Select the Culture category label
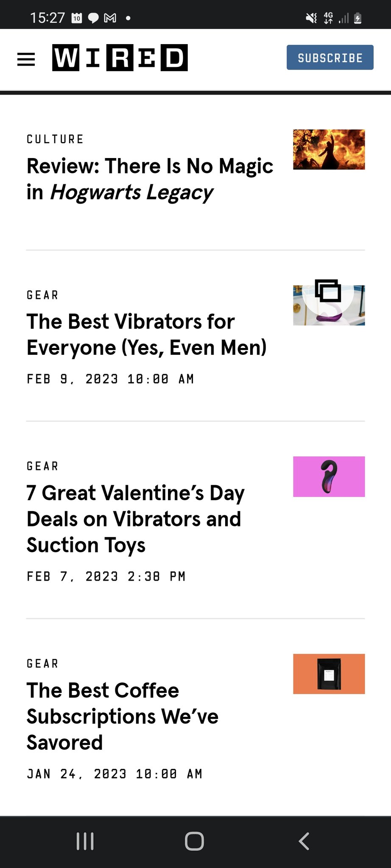 click(55, 139)
